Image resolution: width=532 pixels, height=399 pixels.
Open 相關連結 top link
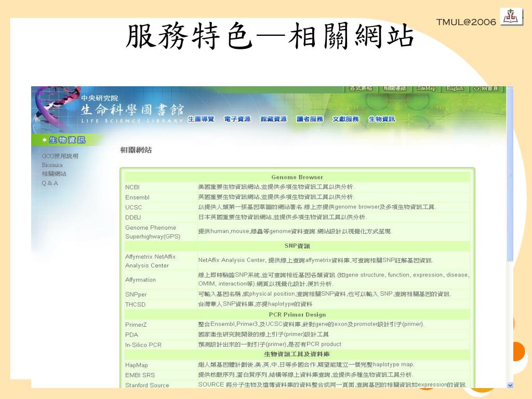[x=395, y=88]
